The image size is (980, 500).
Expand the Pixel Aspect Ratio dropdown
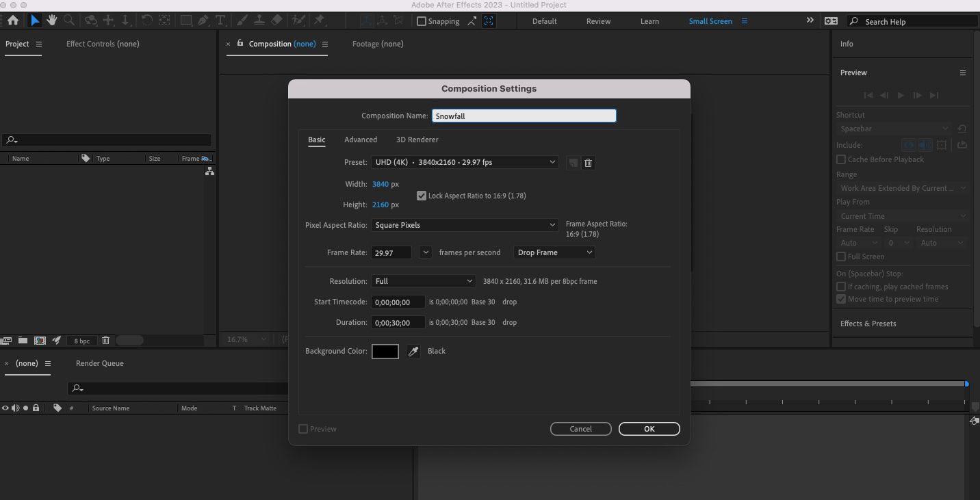click(x=465, y=225)
